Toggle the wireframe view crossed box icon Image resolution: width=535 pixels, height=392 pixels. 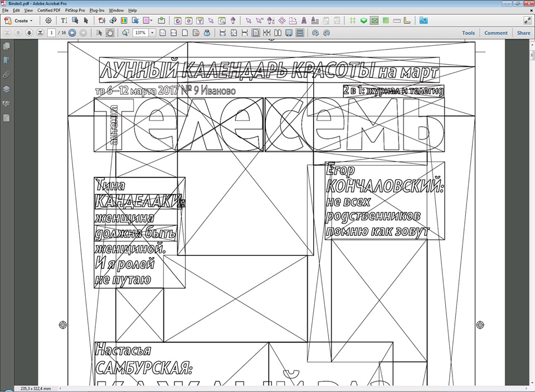[x=374, y=21]
